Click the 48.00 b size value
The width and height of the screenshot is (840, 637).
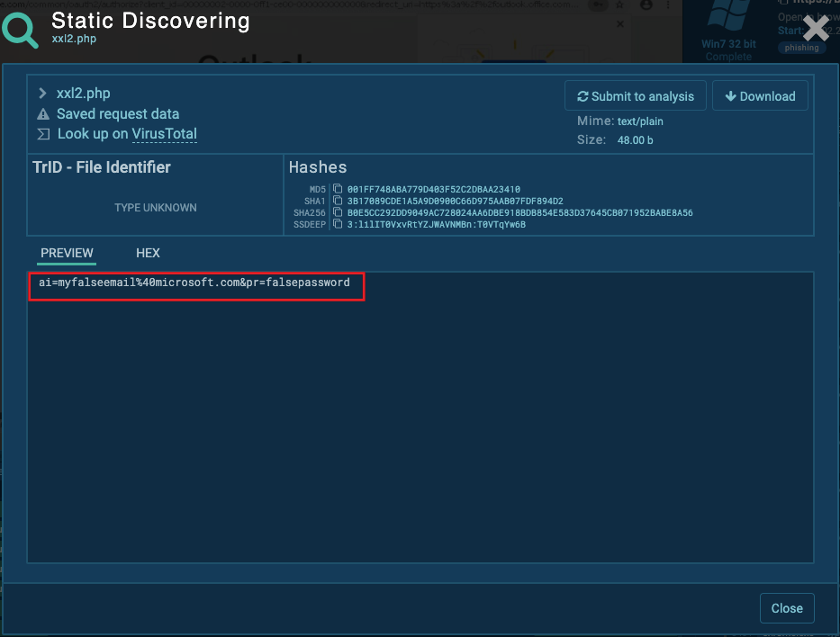pos(635,140)
